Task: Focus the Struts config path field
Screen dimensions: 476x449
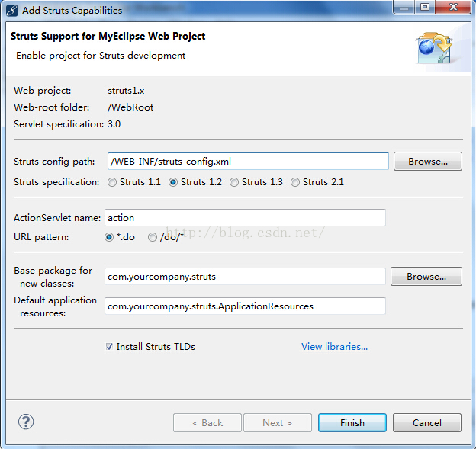Action: pos(248,162)
